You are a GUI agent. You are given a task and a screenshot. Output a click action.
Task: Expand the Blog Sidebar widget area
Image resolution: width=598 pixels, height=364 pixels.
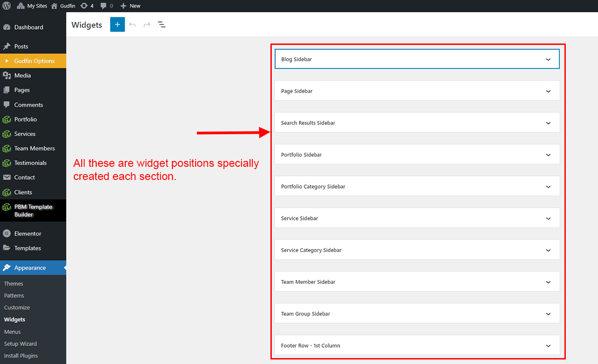pos(548,59)
